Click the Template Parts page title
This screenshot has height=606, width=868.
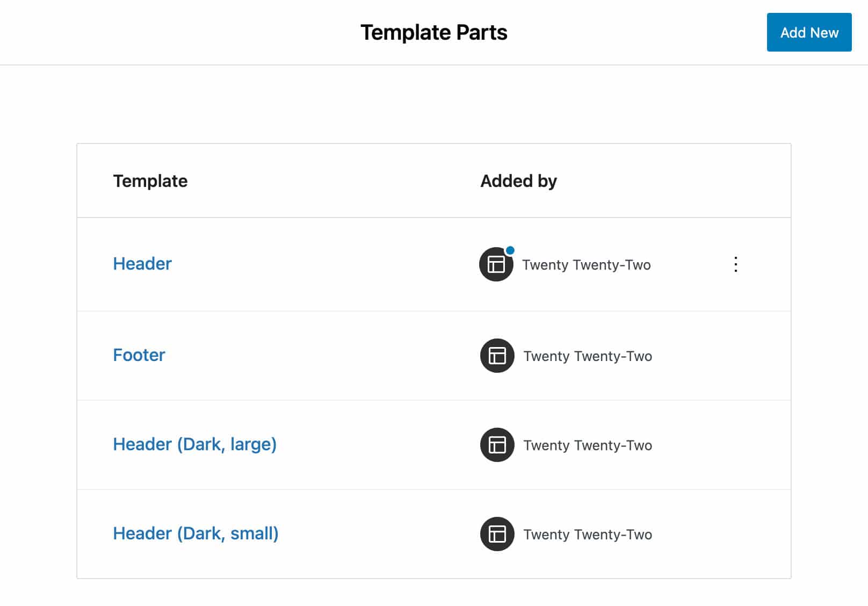pyautogui.click(x=434, y=32)
